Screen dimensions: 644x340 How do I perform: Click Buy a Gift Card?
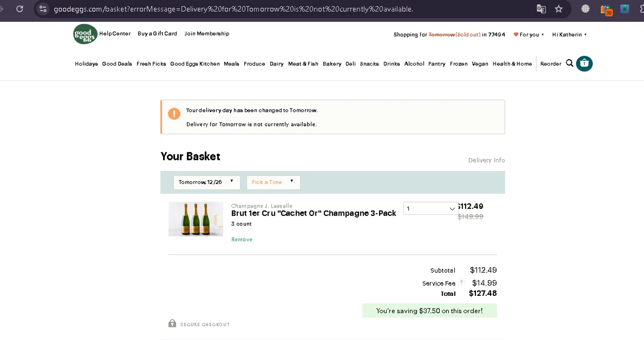[x=157, y=33]
